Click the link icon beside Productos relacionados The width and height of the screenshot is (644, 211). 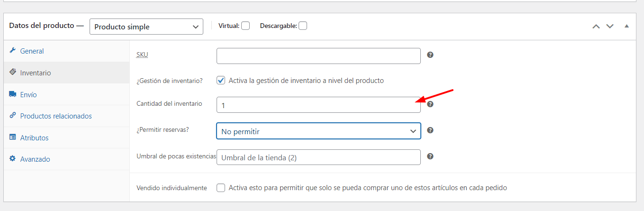point(12,116)
